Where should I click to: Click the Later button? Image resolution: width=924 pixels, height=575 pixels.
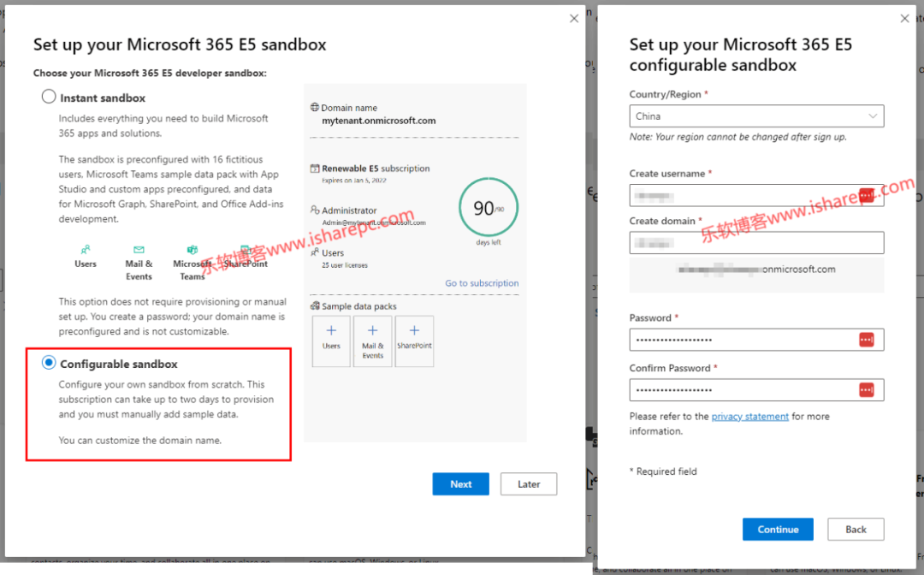529,484
